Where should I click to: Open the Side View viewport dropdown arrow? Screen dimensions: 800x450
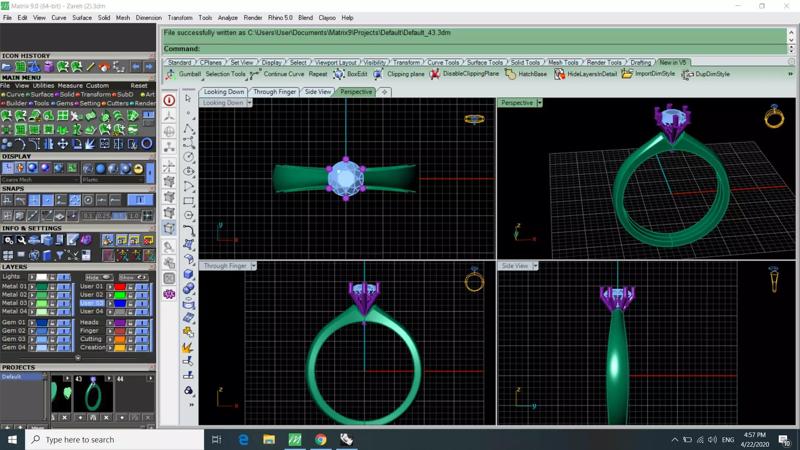[535, 266]
